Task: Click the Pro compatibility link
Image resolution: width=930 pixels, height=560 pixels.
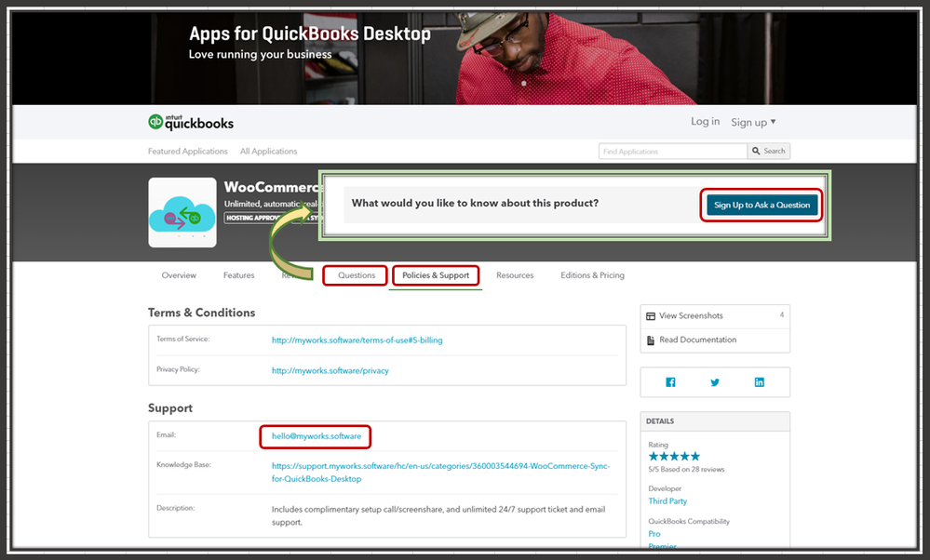Action: [654, 533]
